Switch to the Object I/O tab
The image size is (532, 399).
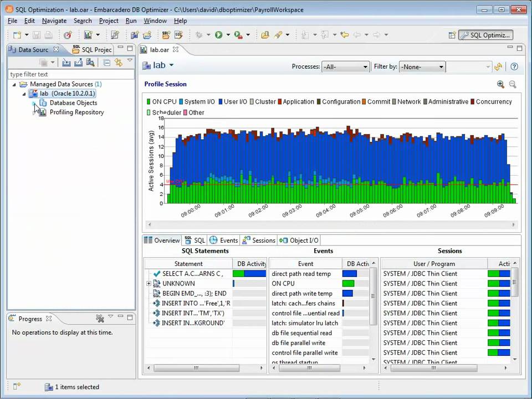(x=299, y=241)
